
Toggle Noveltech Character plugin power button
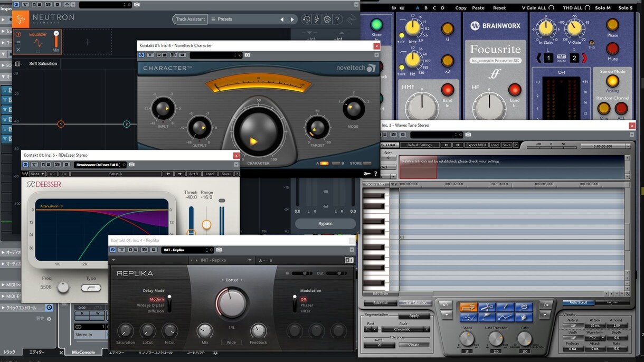coord(141,55)
